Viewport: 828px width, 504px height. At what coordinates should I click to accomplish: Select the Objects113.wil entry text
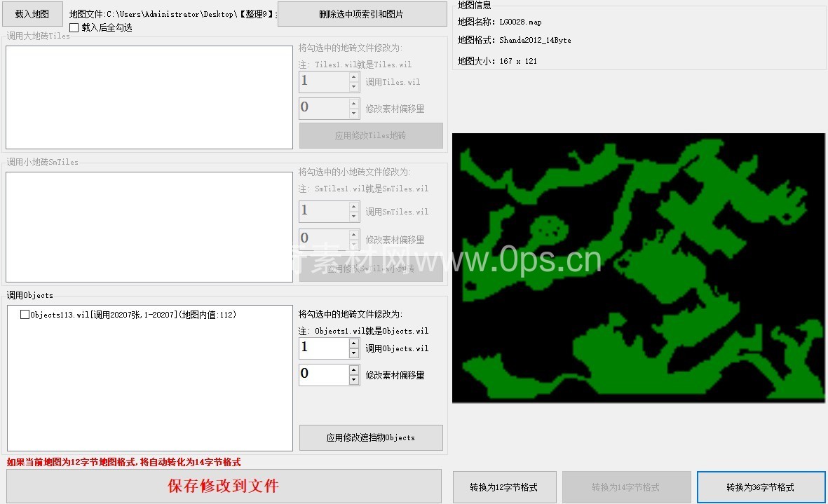(133, 315)
